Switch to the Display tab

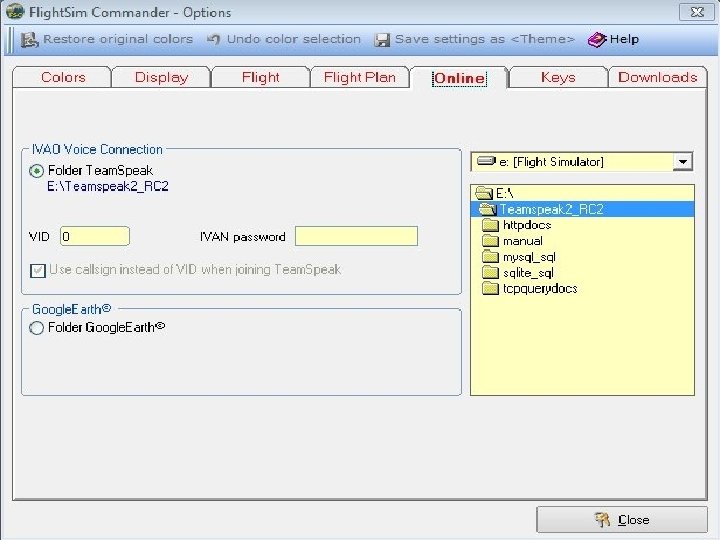[x=162, y=77]
